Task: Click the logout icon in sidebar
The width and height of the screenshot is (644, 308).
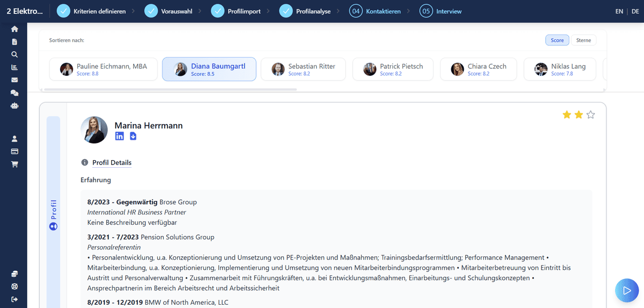Action: [14, 299]
